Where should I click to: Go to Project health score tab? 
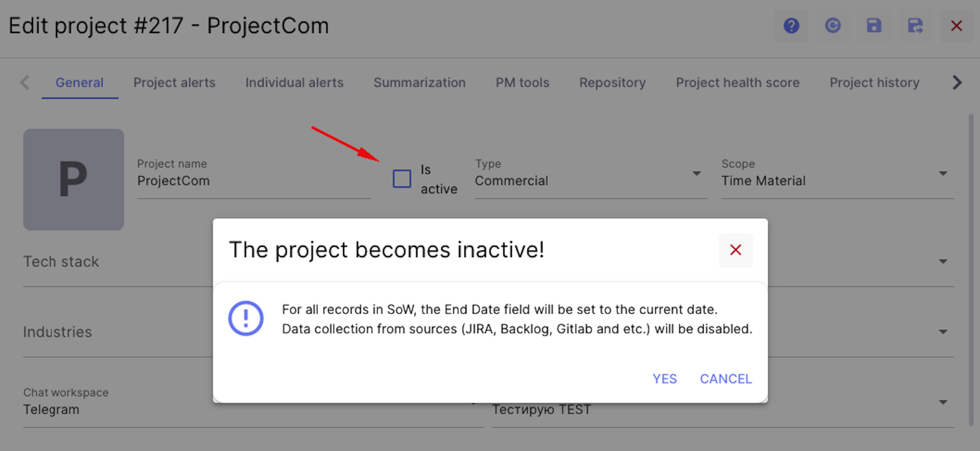[737, 82]
